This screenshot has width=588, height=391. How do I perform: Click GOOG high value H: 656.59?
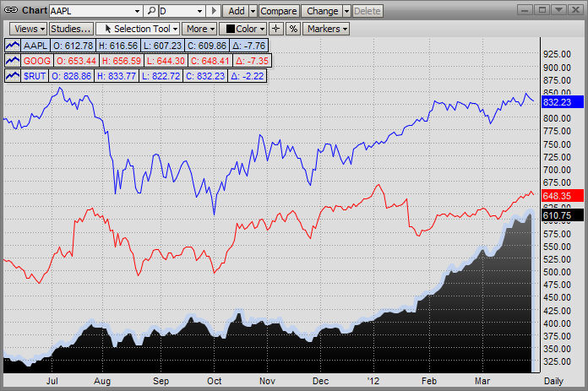[x=122, y=60]
